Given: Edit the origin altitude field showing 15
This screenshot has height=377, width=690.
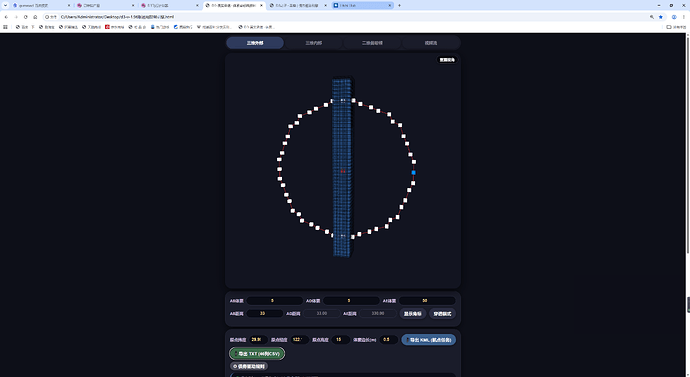Looking at the screenshot, I should [x=341, y=340].
